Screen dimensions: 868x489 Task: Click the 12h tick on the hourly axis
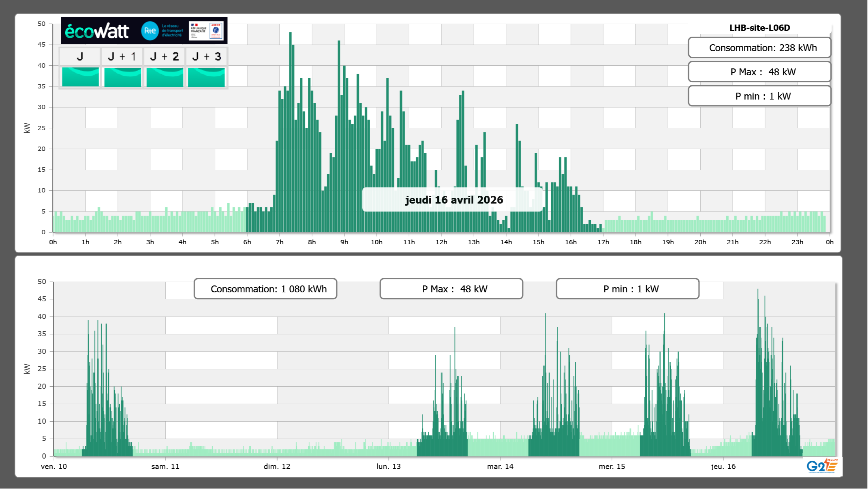[441, 242]
